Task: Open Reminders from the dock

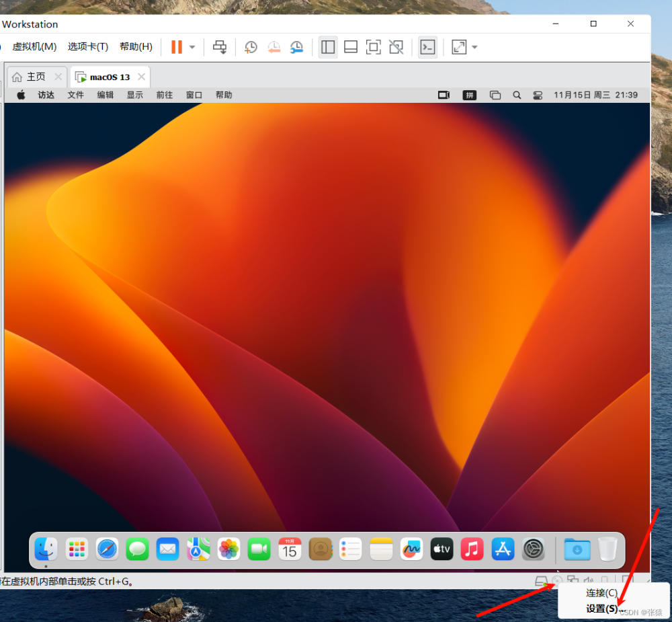Action: pos(350,549)
